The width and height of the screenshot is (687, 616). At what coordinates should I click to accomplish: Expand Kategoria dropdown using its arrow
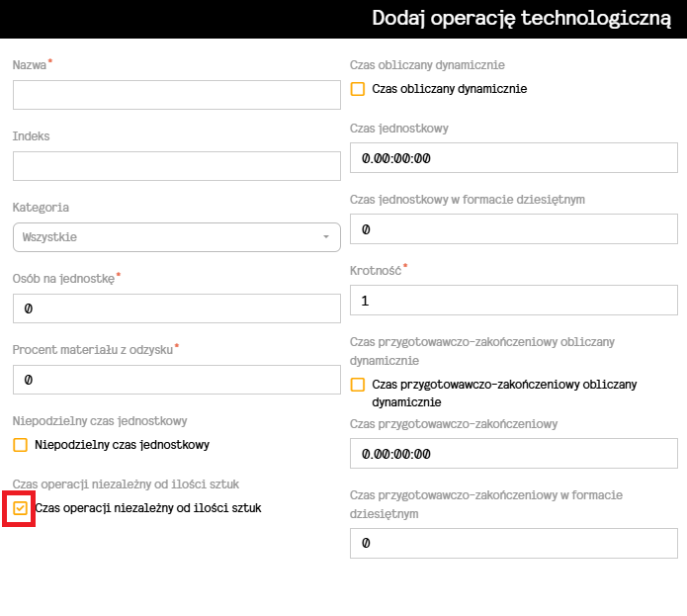coord(326,237)
